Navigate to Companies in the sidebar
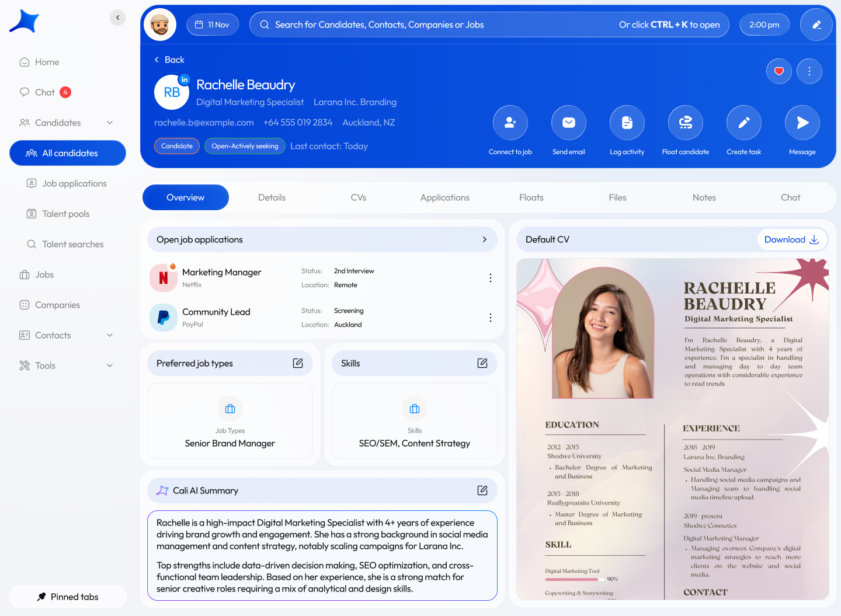The width and height of the screenshot is (841, 616). (50, 305)
